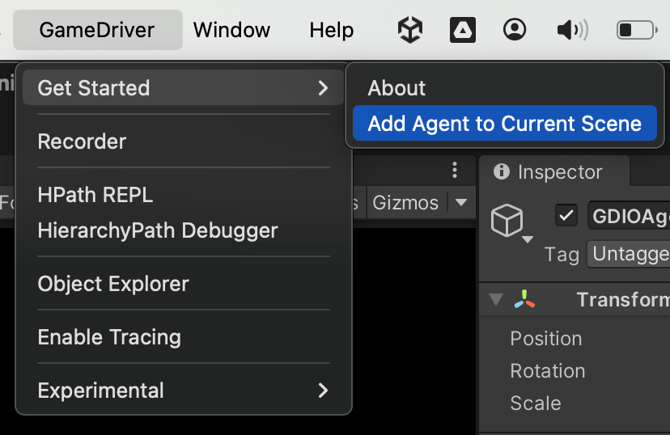Click the battery status icon
This screenshot has height=435, width=670.
pos(636,30)
